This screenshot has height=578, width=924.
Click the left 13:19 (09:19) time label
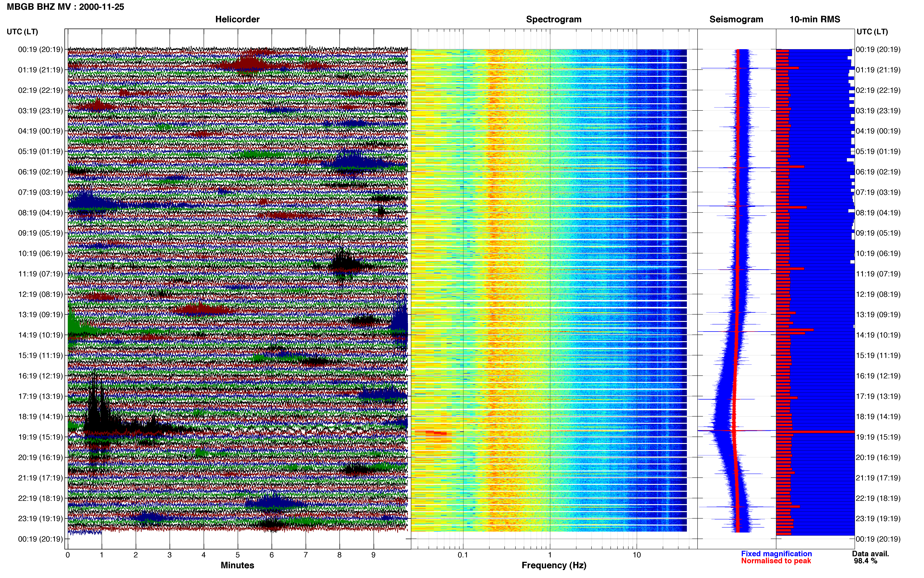pyautogui.click(x=40, y=315)
